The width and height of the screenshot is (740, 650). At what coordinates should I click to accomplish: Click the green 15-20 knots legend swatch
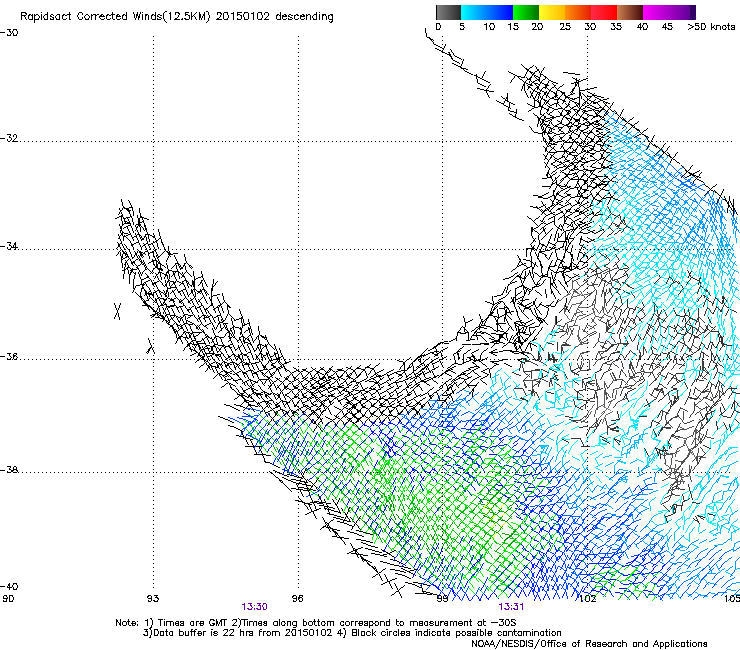point(526,12)
